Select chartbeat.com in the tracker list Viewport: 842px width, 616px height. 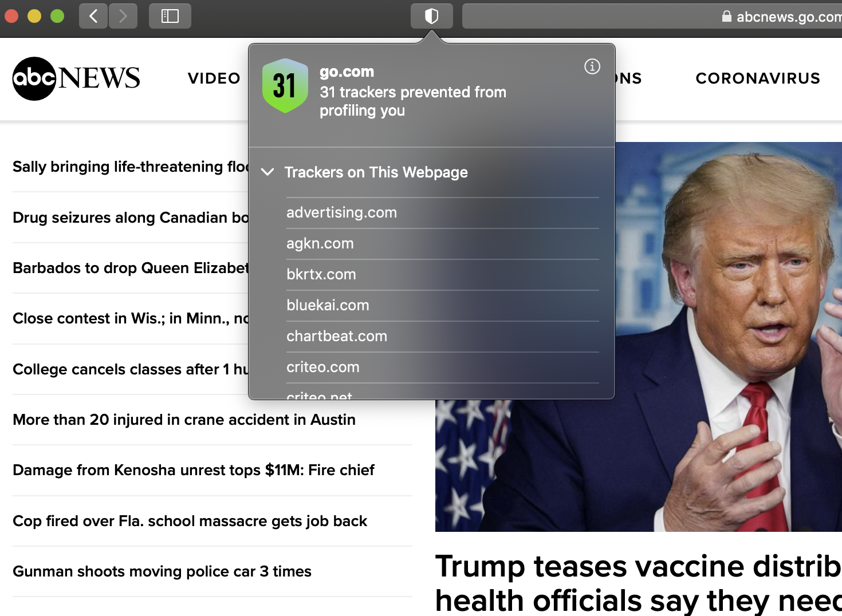[x=443, y=336]
